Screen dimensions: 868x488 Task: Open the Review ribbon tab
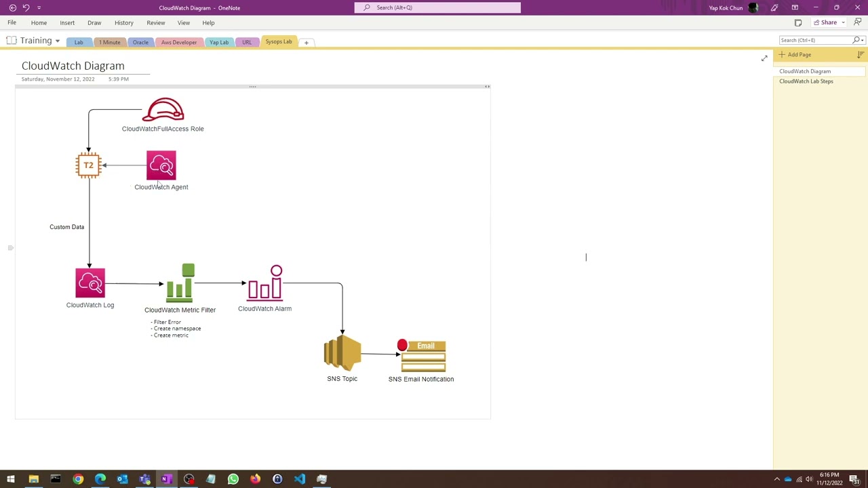point(156,22)
